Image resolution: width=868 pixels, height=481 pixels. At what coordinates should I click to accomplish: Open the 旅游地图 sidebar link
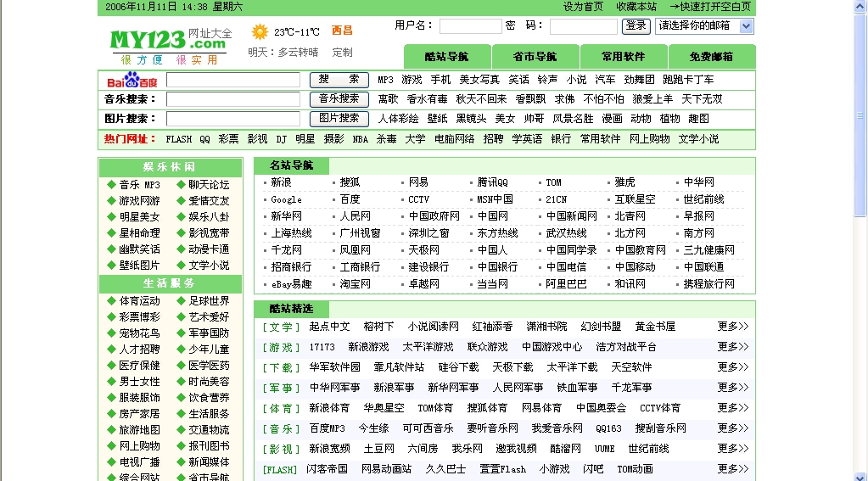coord(139,430)
